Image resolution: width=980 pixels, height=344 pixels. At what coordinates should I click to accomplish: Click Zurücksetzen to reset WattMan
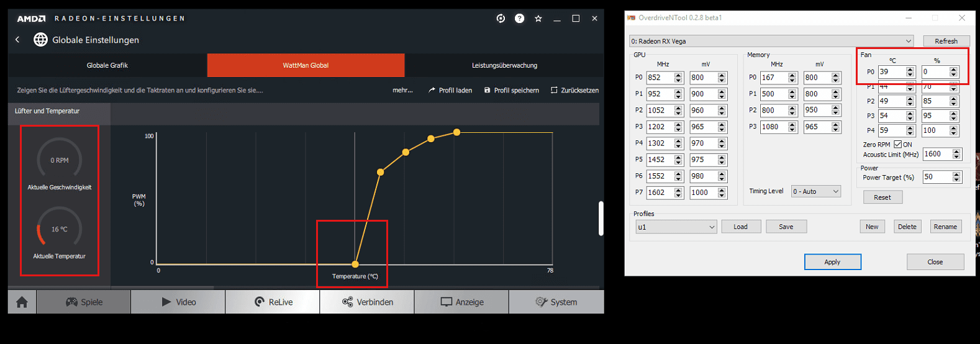574,90
